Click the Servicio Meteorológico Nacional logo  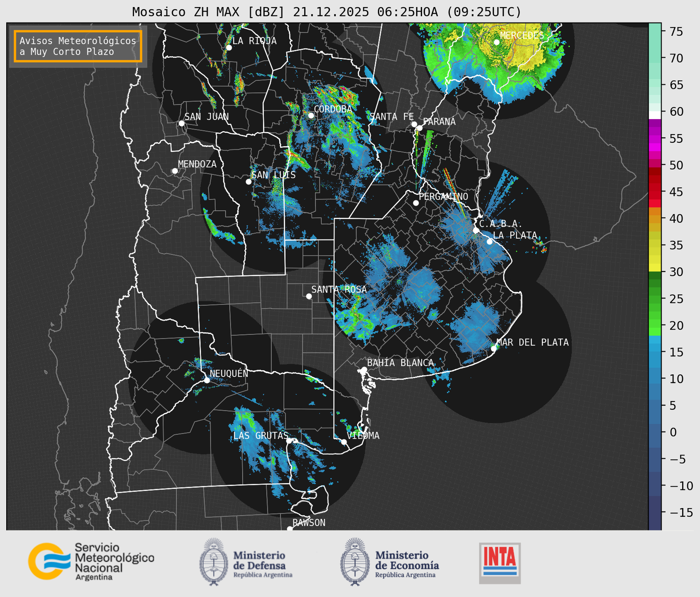click(91, 561)
